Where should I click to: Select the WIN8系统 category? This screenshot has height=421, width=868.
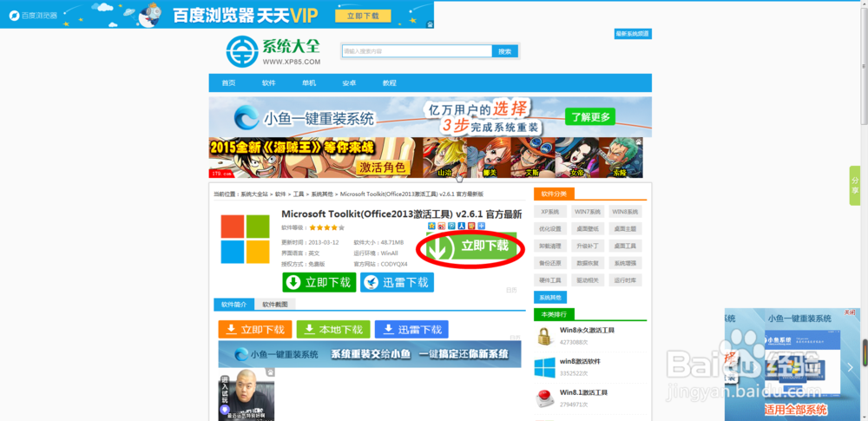626,212
